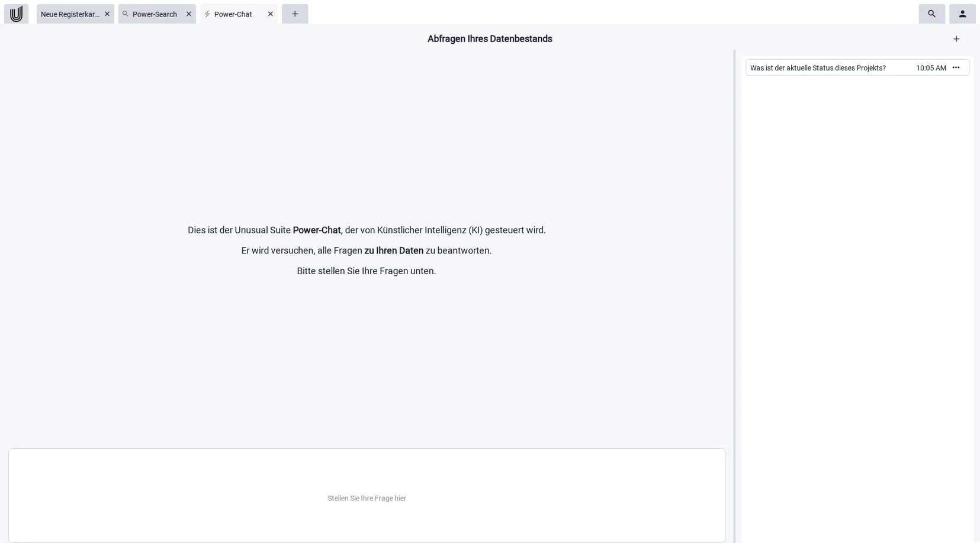
Task: Open three-dot menu for saved chat
Action: click(956, 68)
